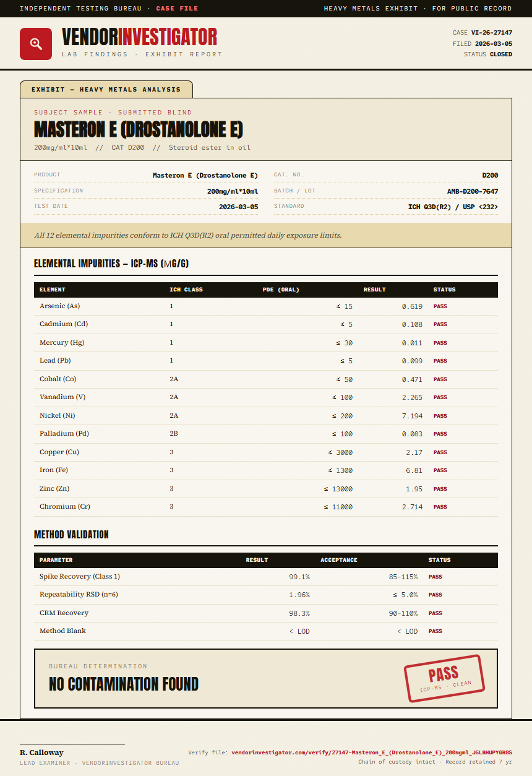The image size is (532, 776).
Task: Click the specification value 200mg/ml*10ml
Action: coord(233,191)
